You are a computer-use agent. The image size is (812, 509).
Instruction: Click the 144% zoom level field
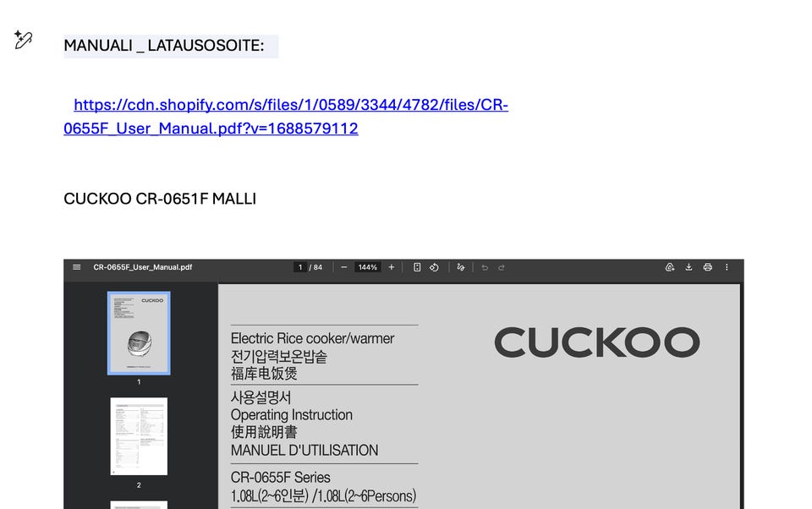[x=368, y=267]
